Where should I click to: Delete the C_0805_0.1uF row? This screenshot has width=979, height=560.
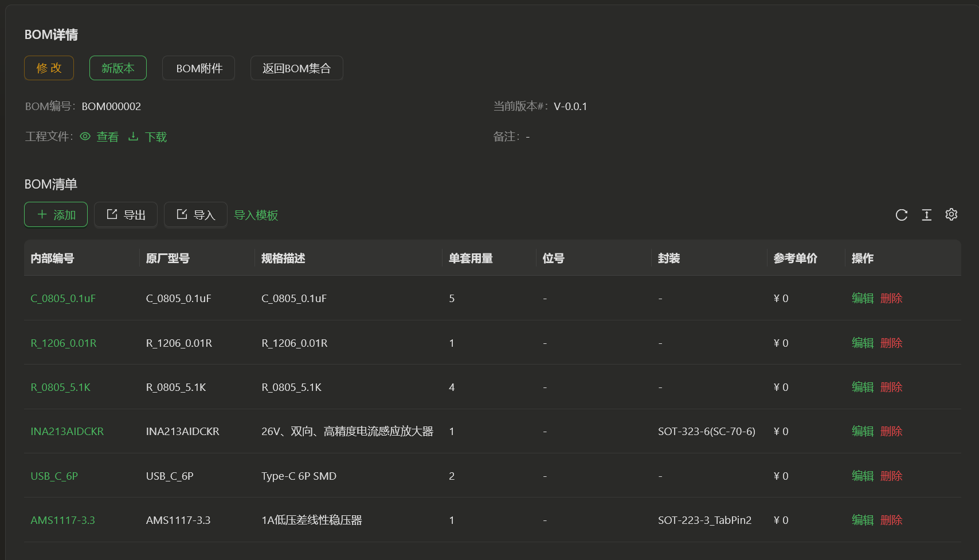click(x=891, y=298)
